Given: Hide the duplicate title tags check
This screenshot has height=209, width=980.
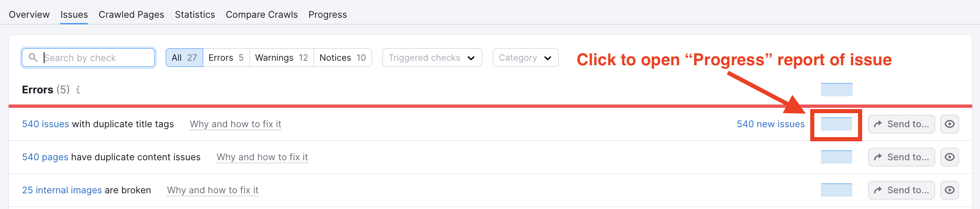Looking at the screenshot, I should (950, 124).
